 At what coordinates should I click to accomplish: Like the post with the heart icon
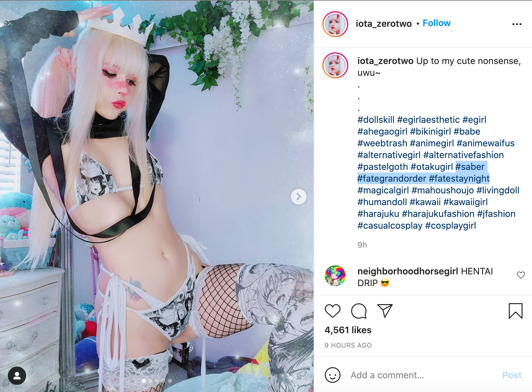tap(333, 311)
